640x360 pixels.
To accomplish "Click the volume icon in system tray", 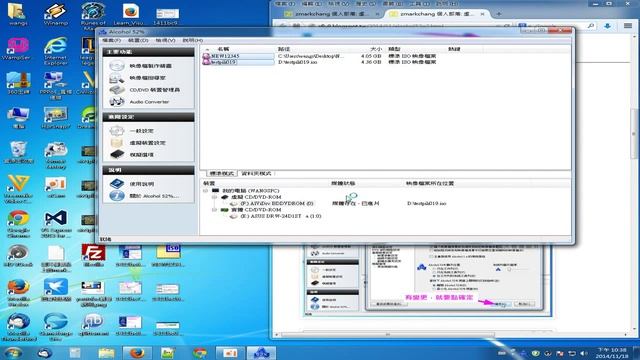I will [x=583, y=353].
